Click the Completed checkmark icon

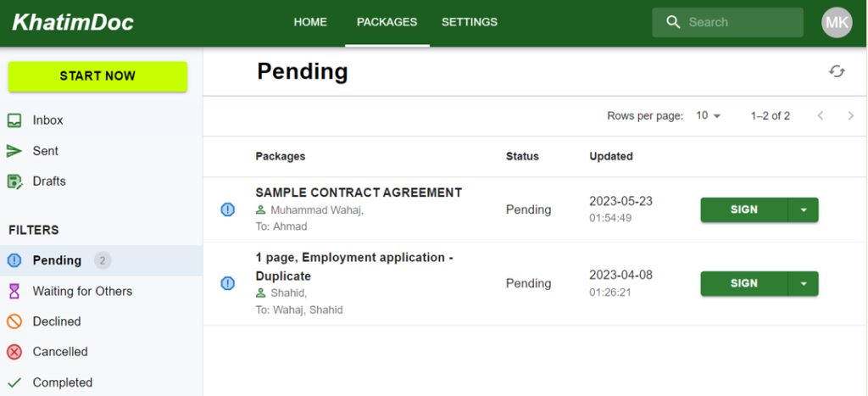[x=14, y=382]
